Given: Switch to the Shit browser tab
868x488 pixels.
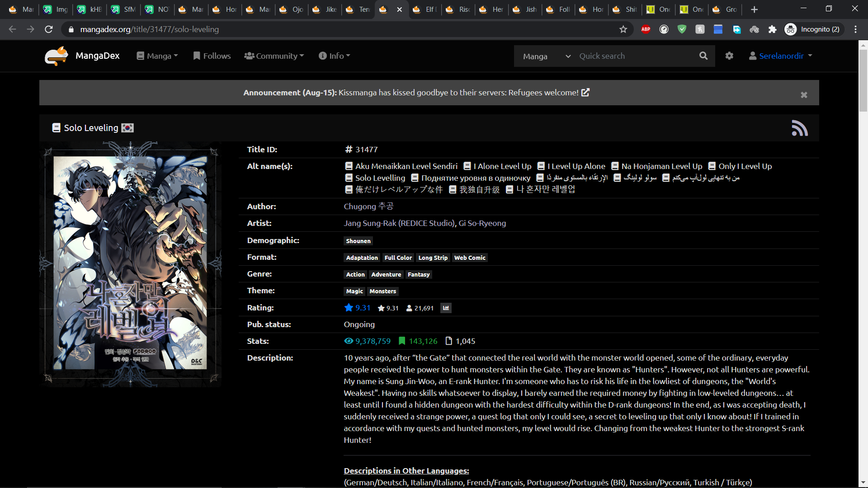Looking at the screenshot, I should (x=626, y=9).
